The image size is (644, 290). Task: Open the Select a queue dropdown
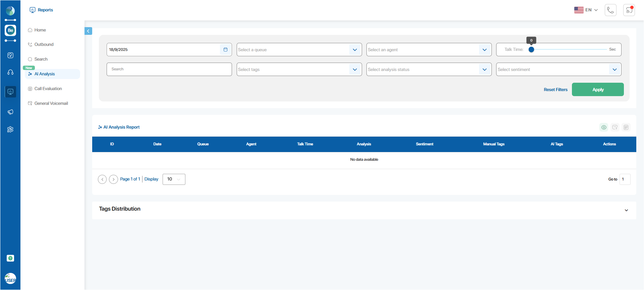[299, 50]
